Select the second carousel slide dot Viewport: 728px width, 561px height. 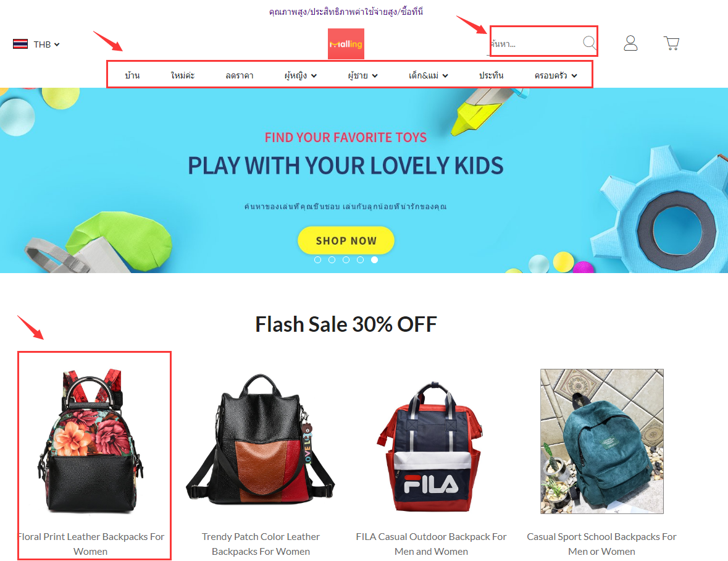click(x=332, y=260)
